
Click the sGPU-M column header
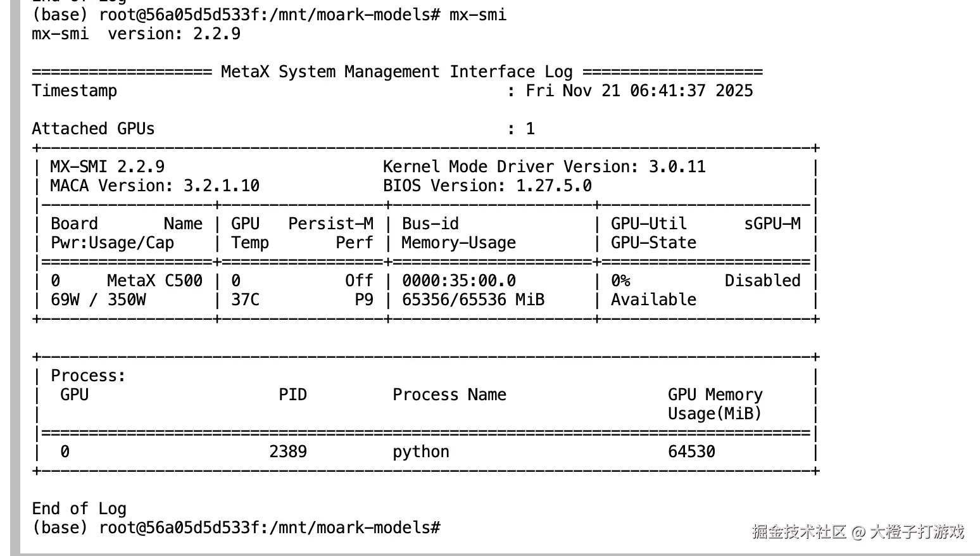(772, 224)
